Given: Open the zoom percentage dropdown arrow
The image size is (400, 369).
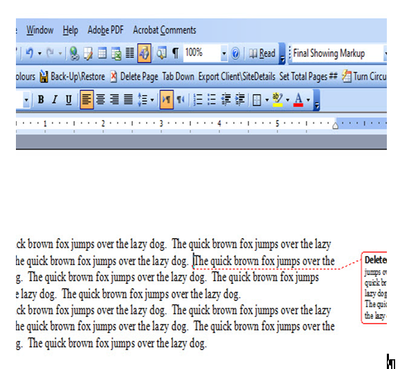Looking at the screenshot, I should point(224,53).
